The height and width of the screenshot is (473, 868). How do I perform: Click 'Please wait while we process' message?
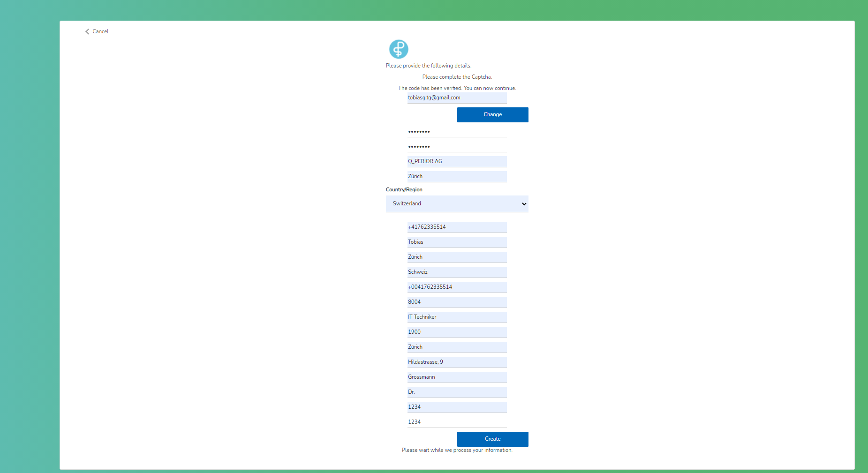pyautogui.click(x=457, y=450)
